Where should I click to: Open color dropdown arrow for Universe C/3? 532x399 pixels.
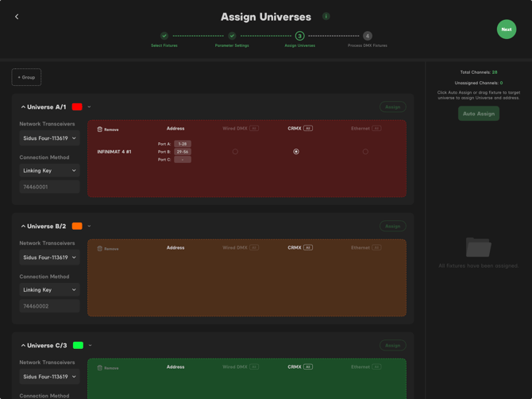90,345
